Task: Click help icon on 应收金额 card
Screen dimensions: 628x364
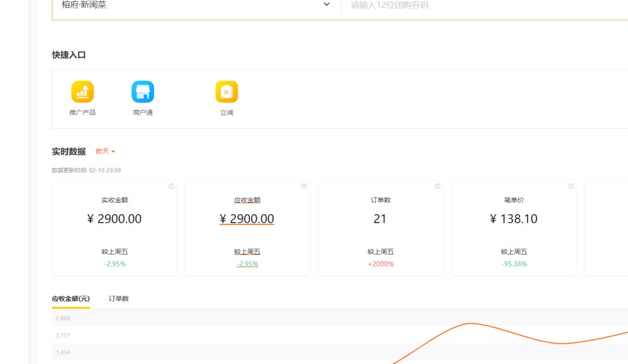Action: tap(304, 187)
